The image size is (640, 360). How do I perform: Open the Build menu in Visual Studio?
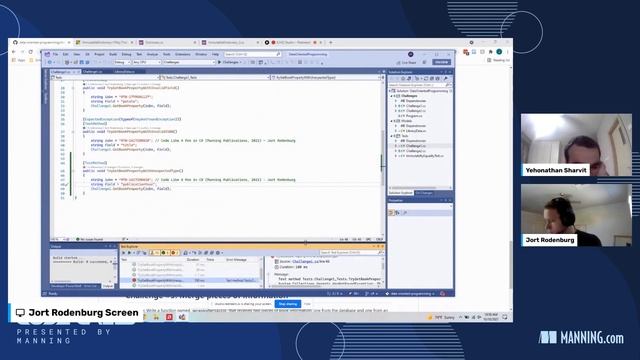(113, 54)
